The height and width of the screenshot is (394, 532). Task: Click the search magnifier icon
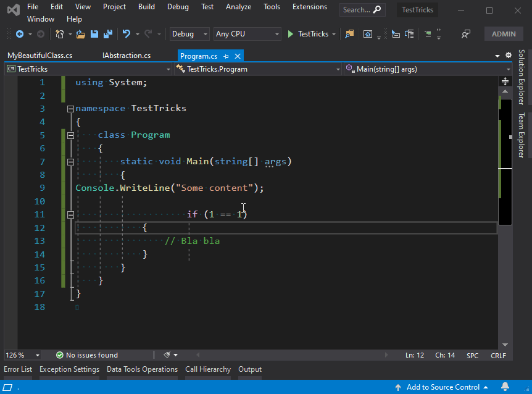(377, 9)
